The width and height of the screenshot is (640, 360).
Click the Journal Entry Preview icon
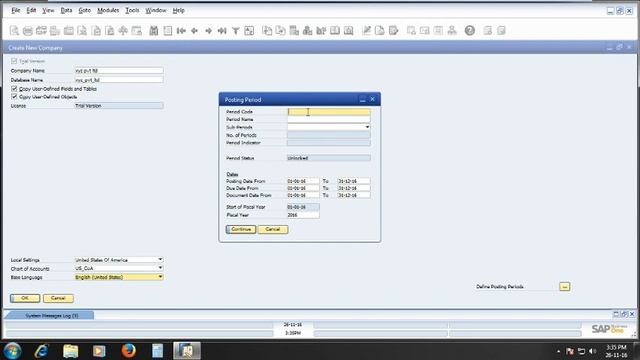click(x=349, y=31)
